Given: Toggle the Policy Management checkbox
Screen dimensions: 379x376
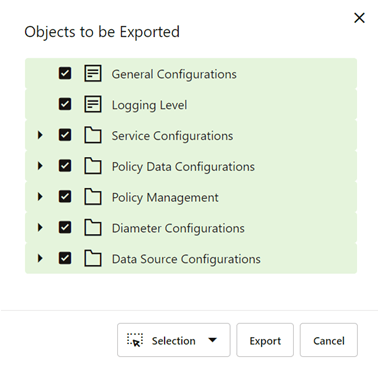Looking at the screenshot, I should tap(65, 197).
